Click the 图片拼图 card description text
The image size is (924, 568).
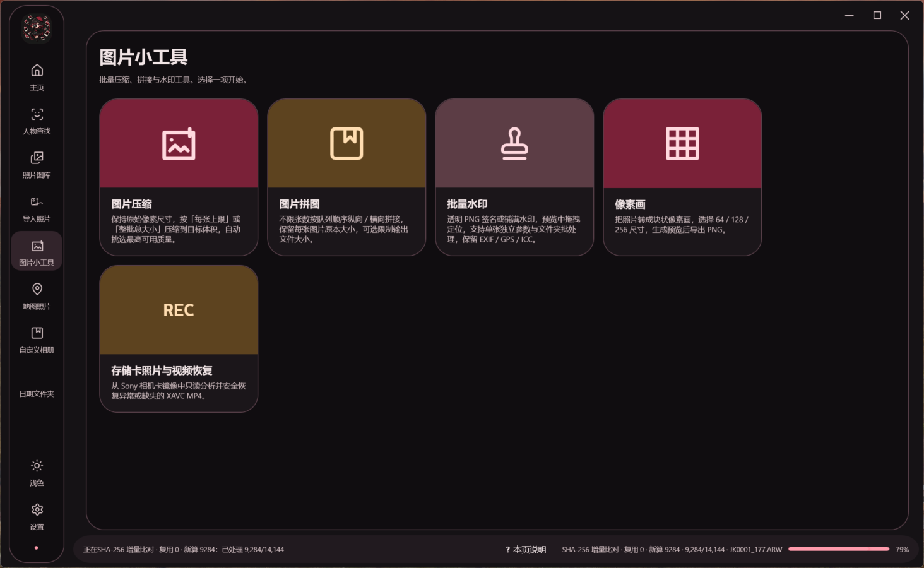[x=343, y=229]
